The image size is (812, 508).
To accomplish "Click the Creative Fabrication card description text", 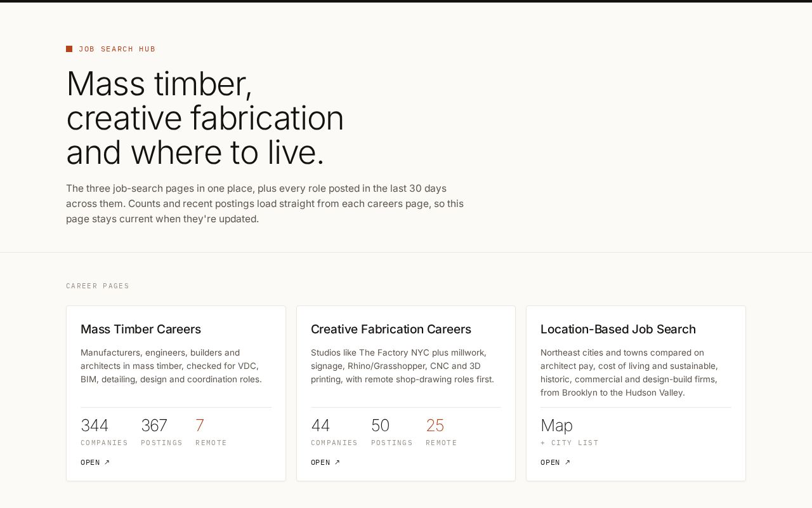I will (x=402, y=366).
